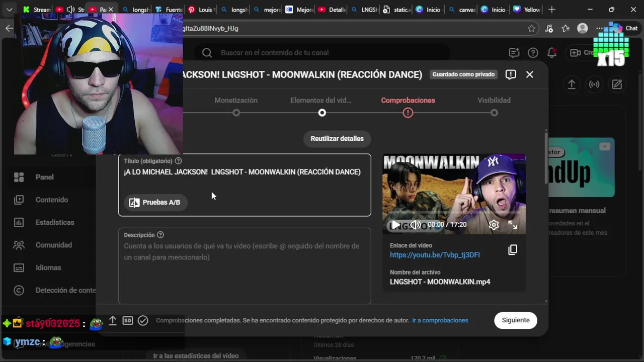Bookmark page with the star icon
This screenshot has height=362, width=644.
[532, 29]
